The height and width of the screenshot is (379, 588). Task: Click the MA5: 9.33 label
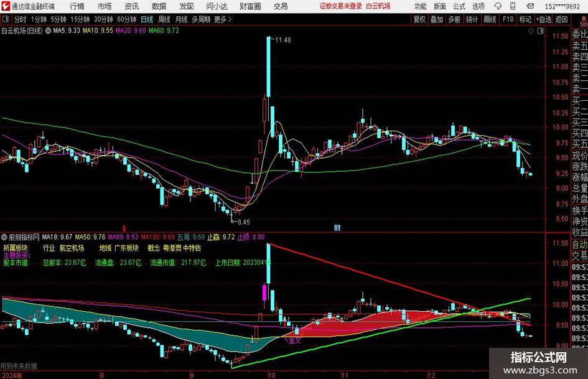click(x=67, y=30)
